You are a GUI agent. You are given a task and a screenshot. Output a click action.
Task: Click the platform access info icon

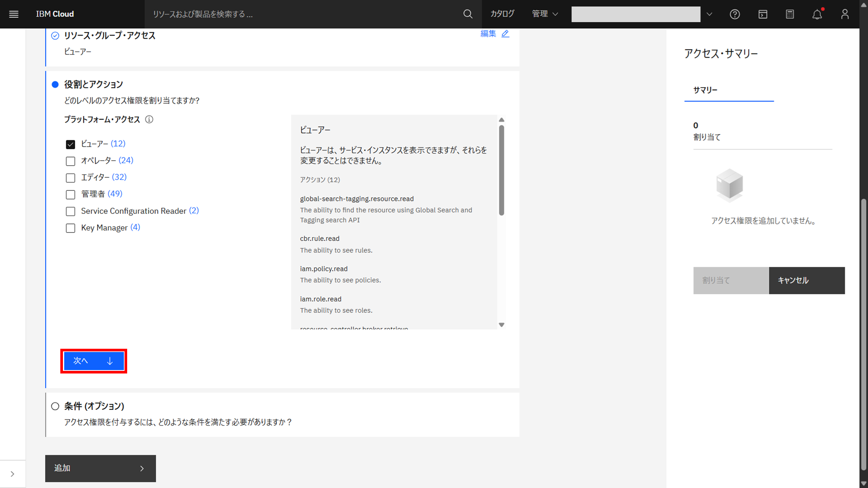[x=149, y=119]
